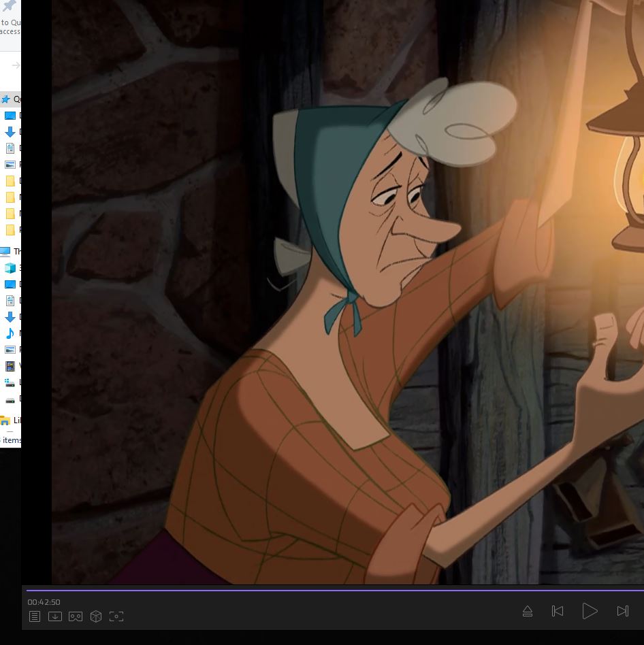Enable VR 360 mode goggles icon

(x=76, y=616)
